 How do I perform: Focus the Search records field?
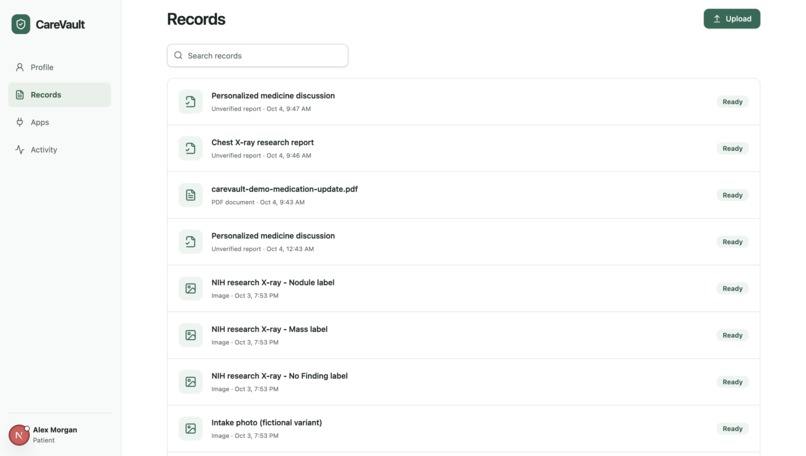point(258,56)
